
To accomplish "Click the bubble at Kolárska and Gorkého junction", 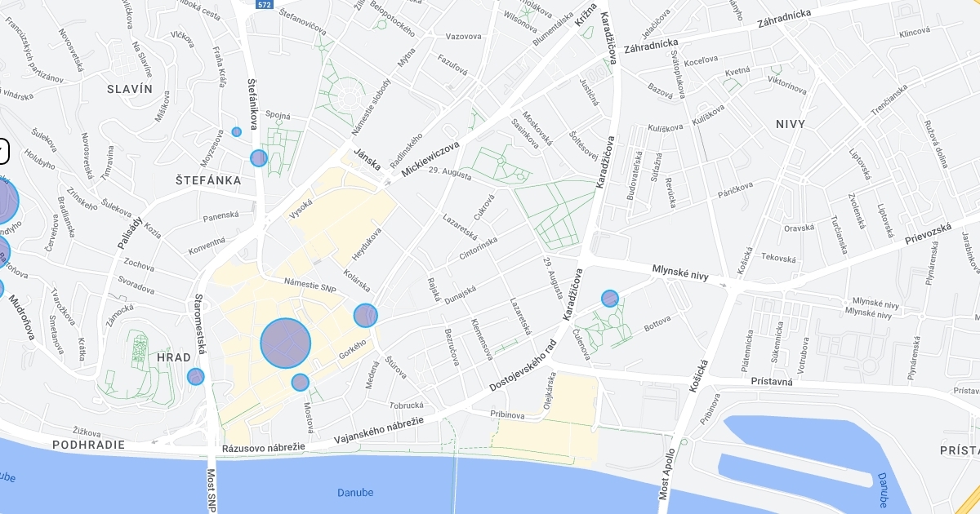I will pos(366,316).
